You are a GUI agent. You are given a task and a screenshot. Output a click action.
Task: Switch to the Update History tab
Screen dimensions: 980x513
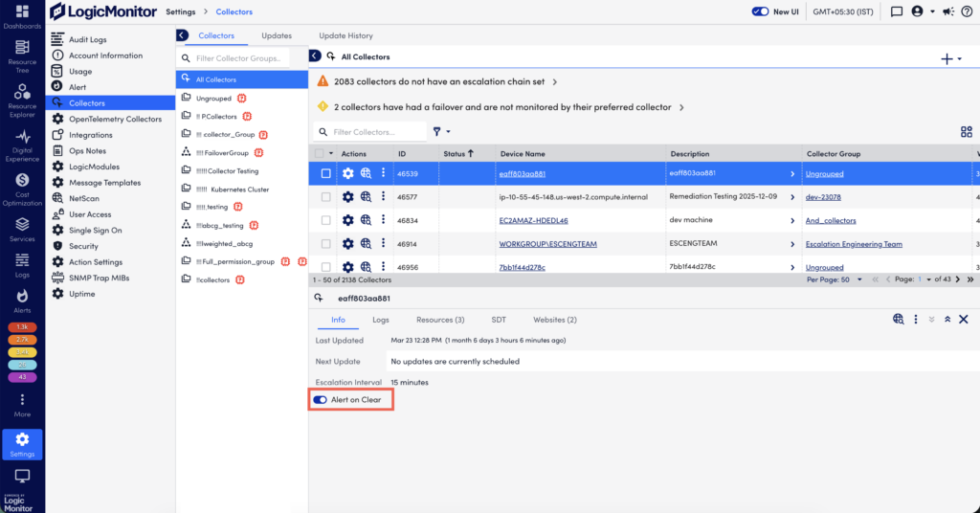[x=345, y=35]
